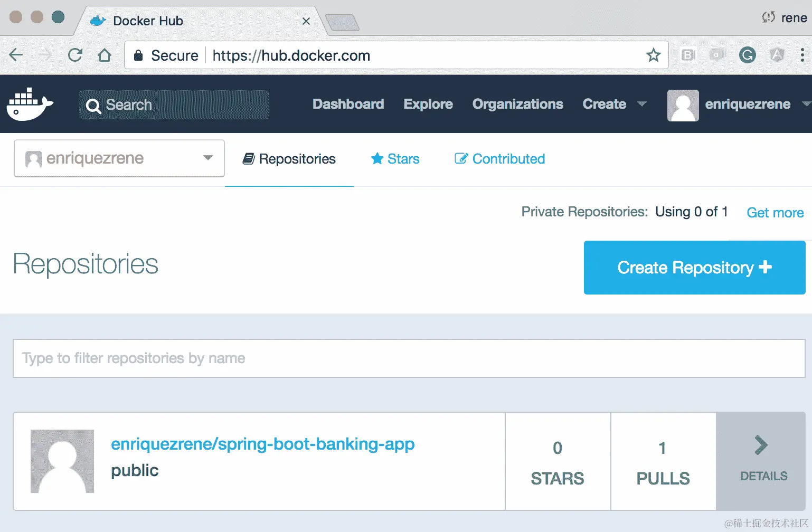Screen dimensions: 812x532
Task: Open enriquezrene/spring-boot-banking-app repository link
Action: [x=263, y=444]
